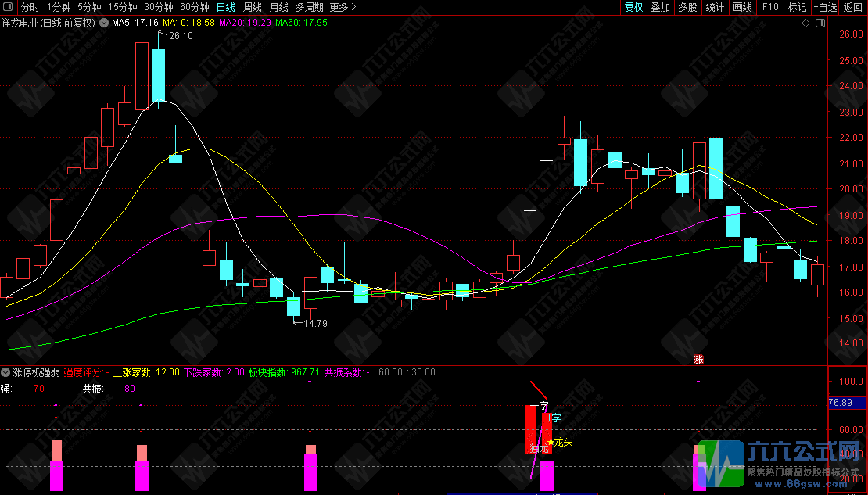Add stock via +自选 button
Image resolution: width=868 pixels, height=495 pixels.
coord(825,7)
